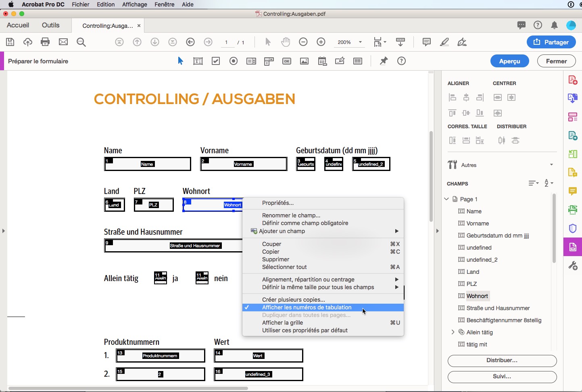Select the image field tool

305,61
